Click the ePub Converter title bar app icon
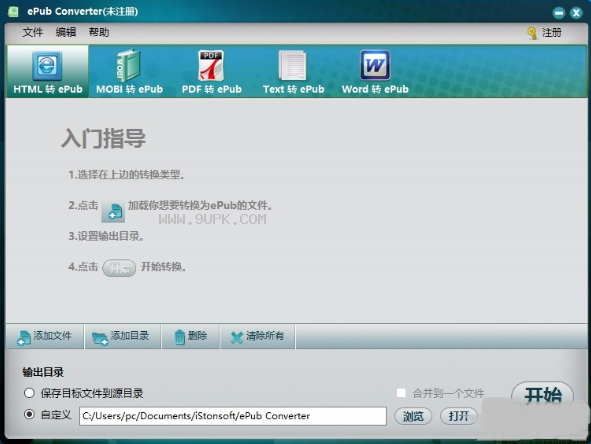Screen dimensions: 591x444 tap(13, 12)
